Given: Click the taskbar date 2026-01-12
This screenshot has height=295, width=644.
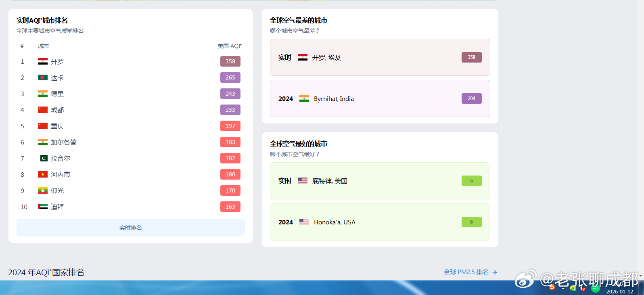Looking at the screenshot, I should tap(620, 291).
